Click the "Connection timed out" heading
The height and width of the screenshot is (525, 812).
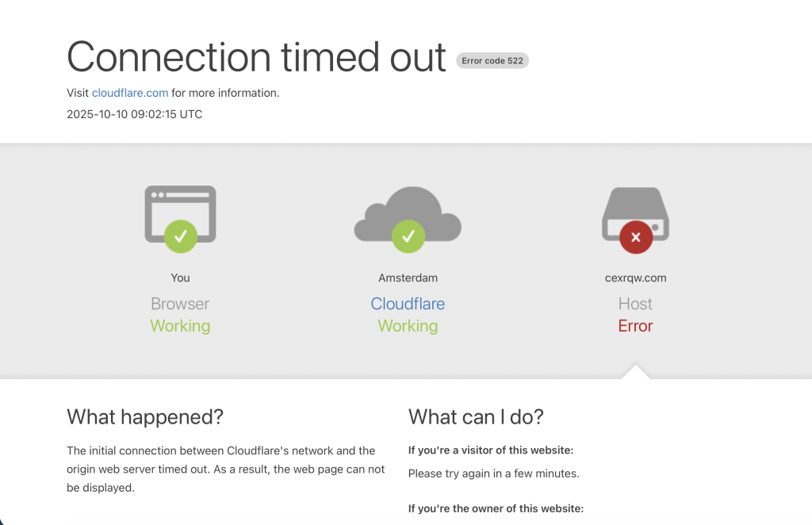(x=256, y=57)
